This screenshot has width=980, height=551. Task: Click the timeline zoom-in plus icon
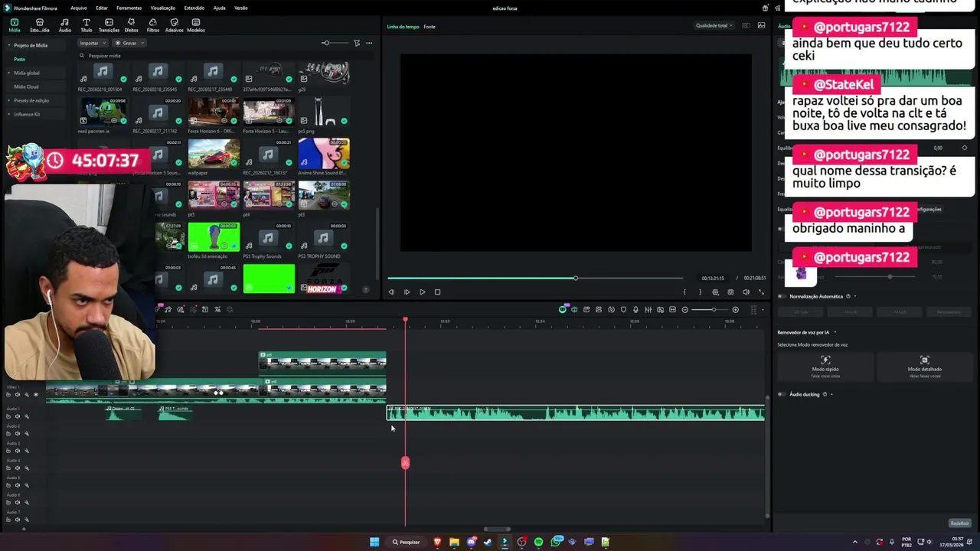click(x=735, y=309)
